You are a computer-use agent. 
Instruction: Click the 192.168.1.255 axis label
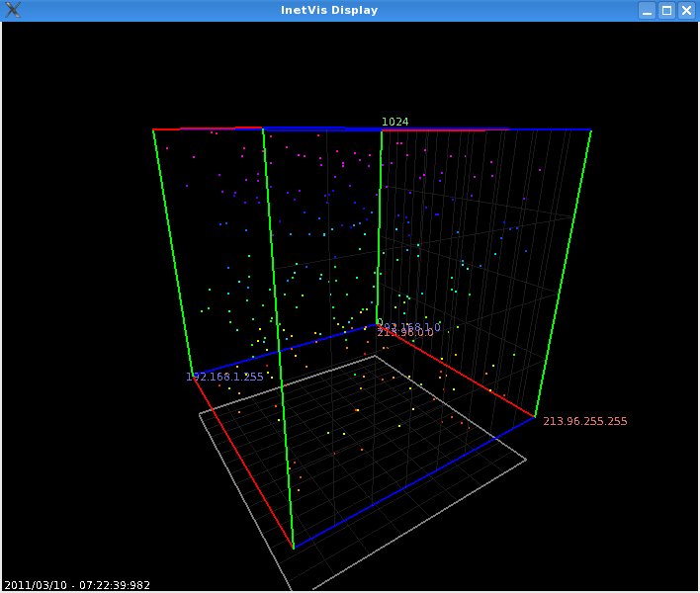pyautogui.click(x=224, y=377)
